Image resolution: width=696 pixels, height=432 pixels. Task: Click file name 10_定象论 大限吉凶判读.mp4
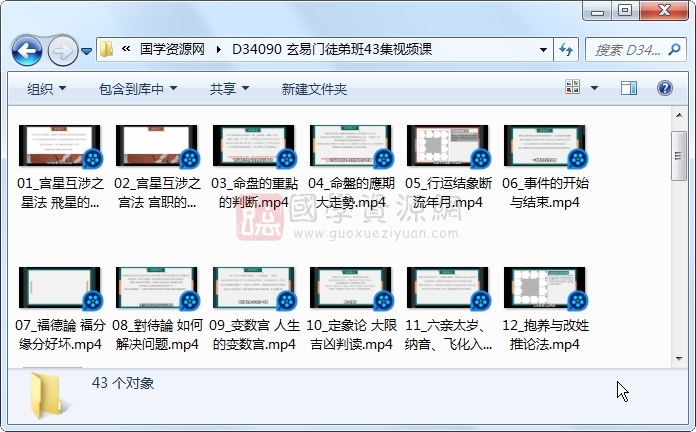[x=351, y=335]
